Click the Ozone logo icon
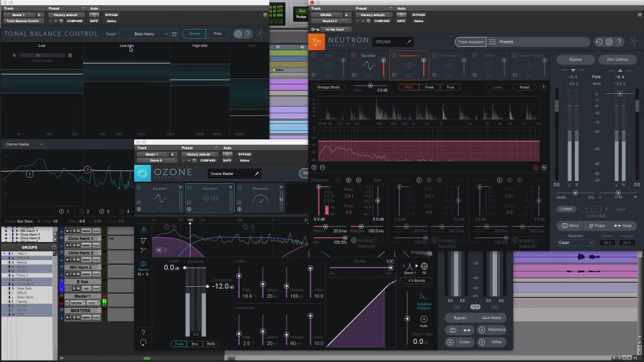The image size is (644, 362). 142,173
